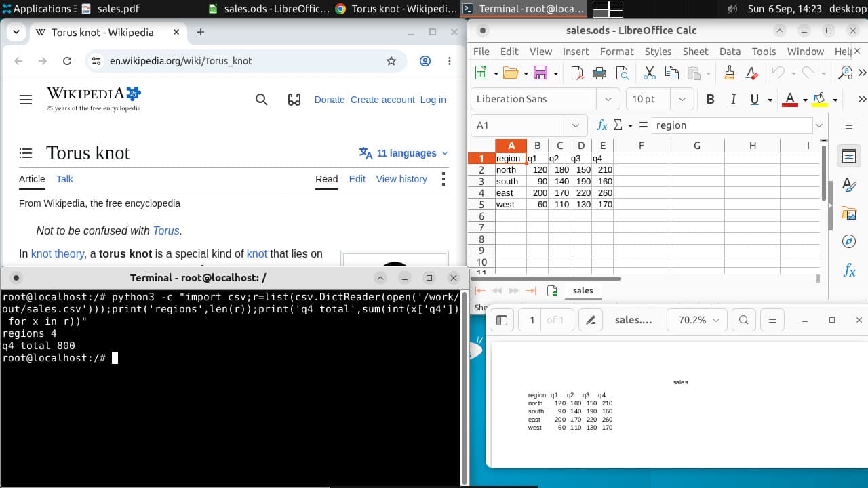Image resolution: width=868 pixels, height=488 pixels.
Task: Select the Clone Formatting paintbrush
Action: coord(729,73)
